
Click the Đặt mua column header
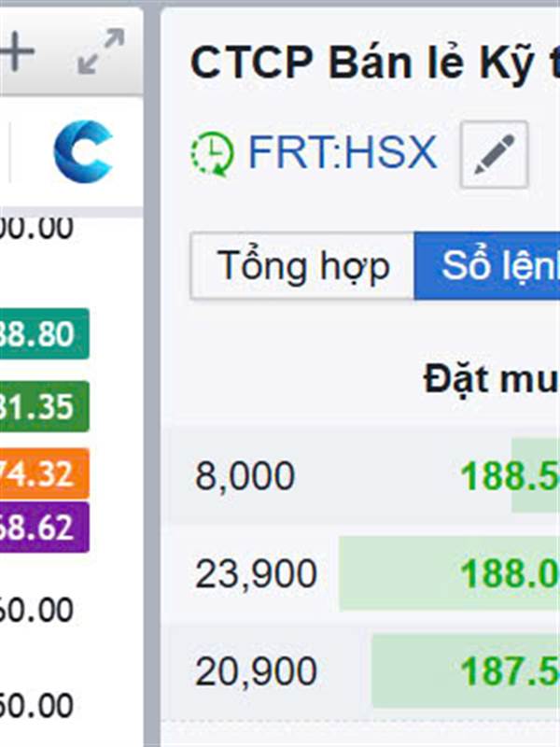click(x=492, y=379)
